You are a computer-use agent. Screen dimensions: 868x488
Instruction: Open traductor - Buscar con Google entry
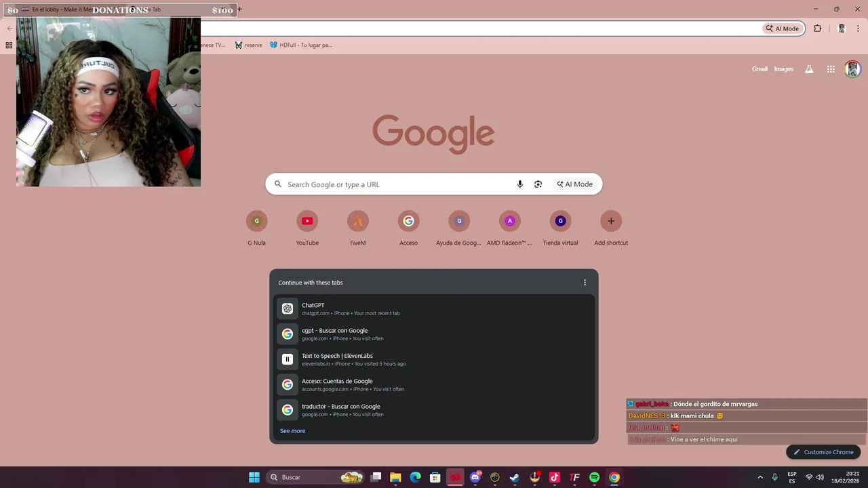tap(434, 410)
